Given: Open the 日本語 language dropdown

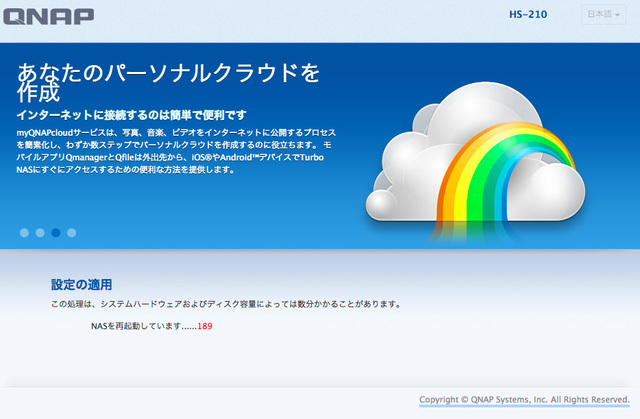Looking at the screenshot, I should coord(603,16).
